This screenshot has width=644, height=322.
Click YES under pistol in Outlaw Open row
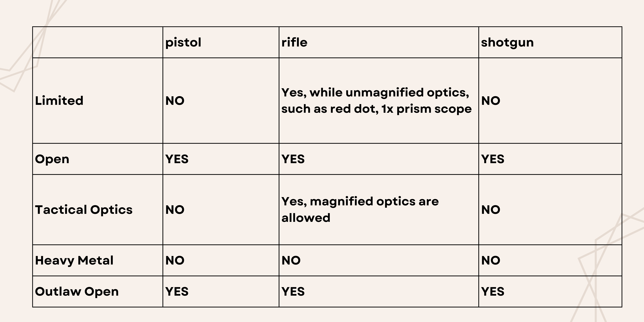click(177, 292)
